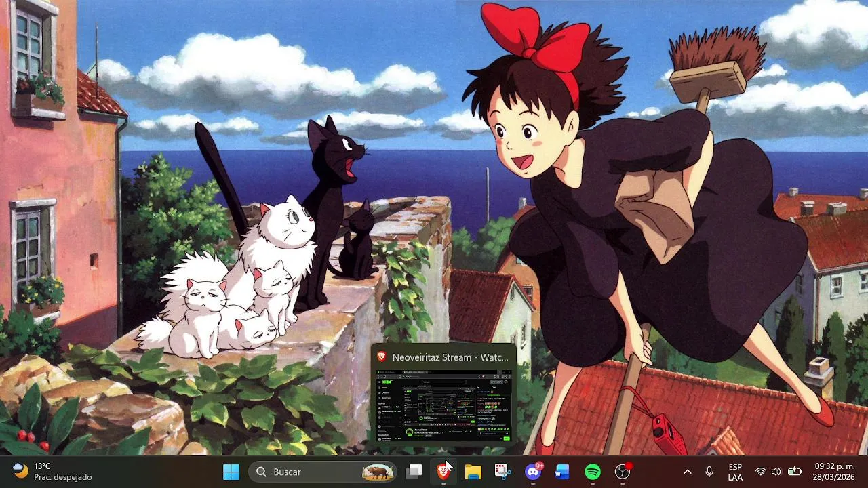
Task: Open File Explorer from the taskbar
Action: 473,472
